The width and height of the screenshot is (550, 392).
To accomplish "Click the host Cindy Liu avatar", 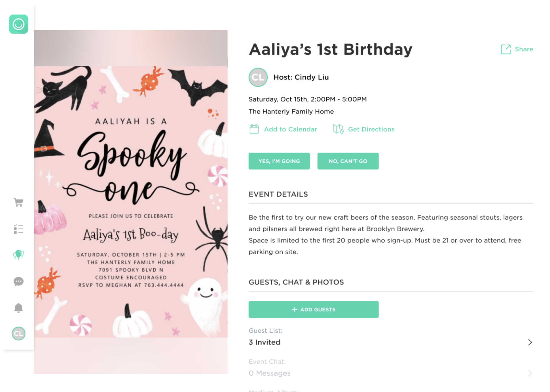I will coord(258,77).
